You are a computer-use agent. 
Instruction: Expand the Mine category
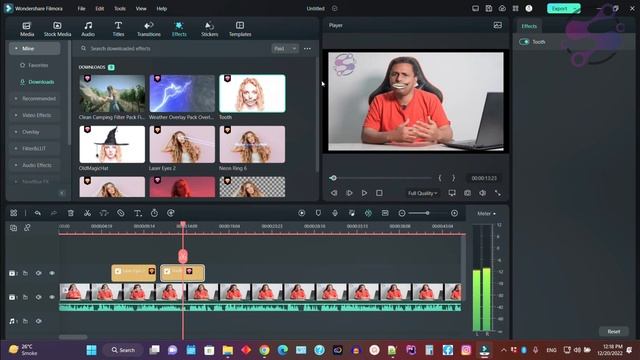pyautogui.click(x=35, y=49)
